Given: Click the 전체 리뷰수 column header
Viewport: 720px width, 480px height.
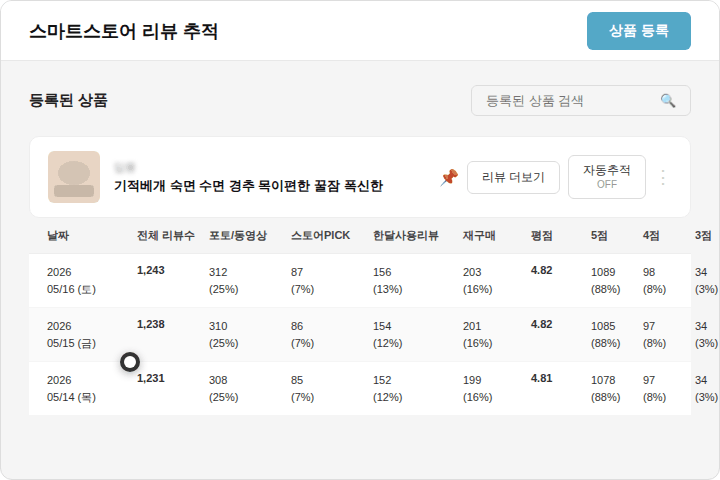Looking at the screenshot, I should [x=166, y=236].
